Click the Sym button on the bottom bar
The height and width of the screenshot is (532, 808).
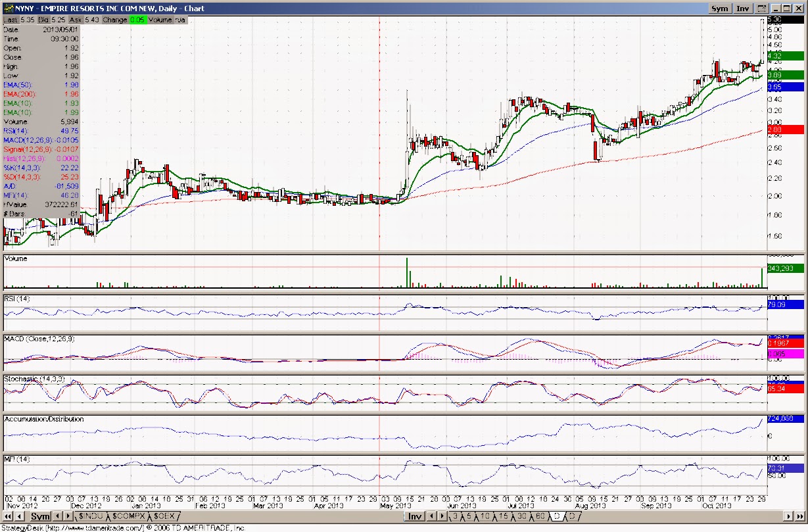click(x=40, y=516)
